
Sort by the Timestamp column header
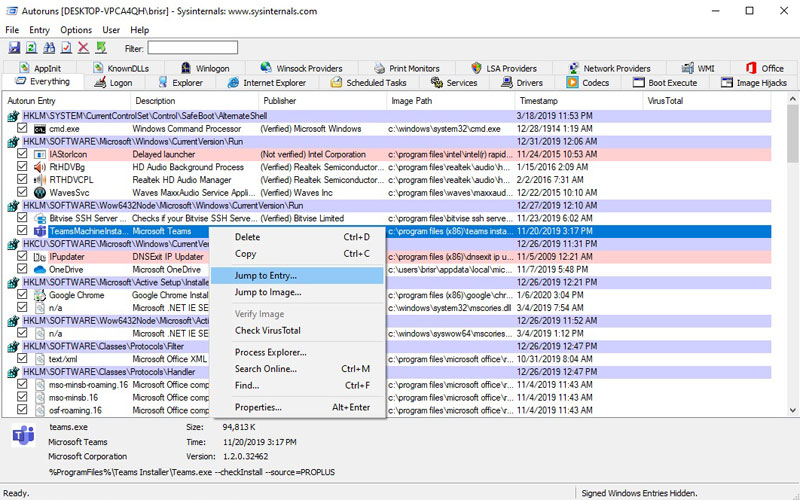coord(579,101)
